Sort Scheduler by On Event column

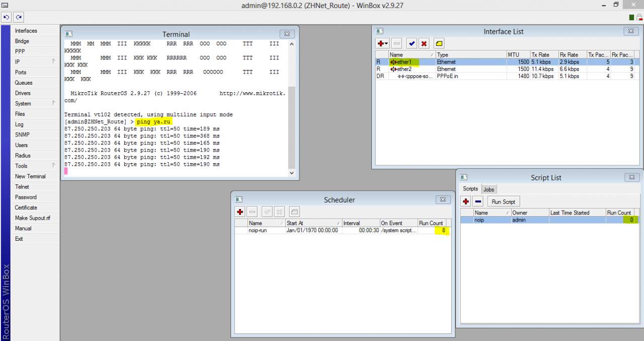(x=398, y=223)
